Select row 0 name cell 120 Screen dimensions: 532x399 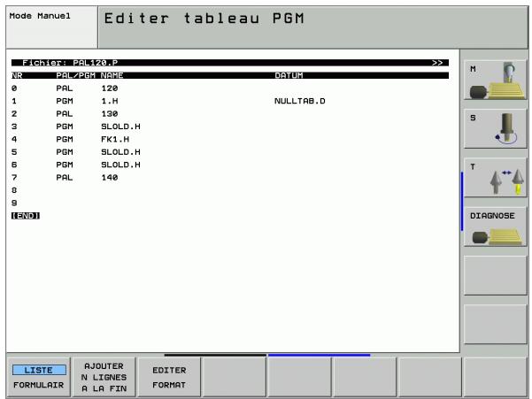pos(109,88)
